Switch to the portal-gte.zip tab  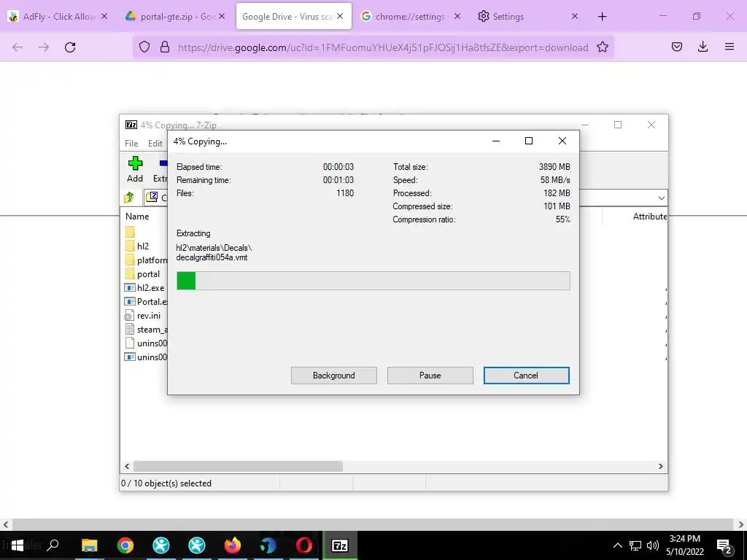174,17
